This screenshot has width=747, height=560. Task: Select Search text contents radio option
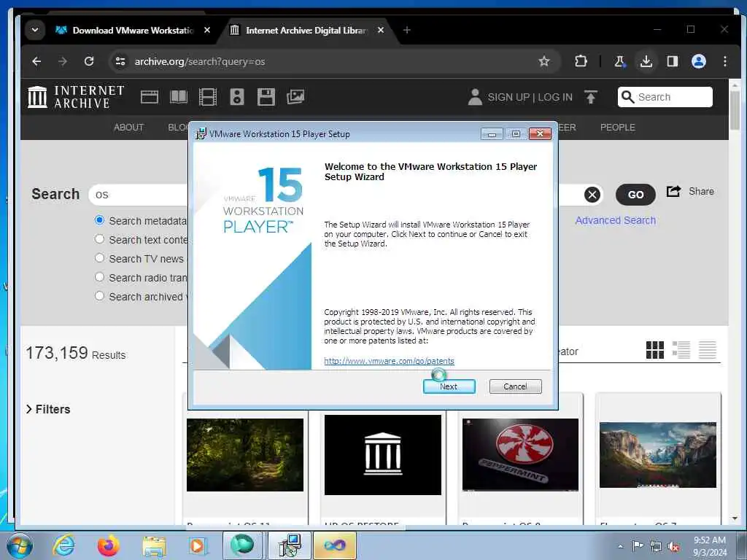tap(99, 239)
